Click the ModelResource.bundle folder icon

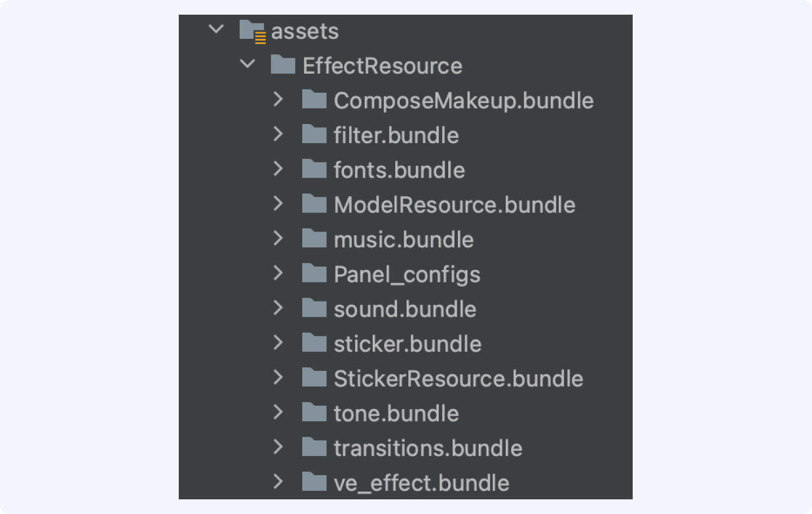click(x=314, y=203)
